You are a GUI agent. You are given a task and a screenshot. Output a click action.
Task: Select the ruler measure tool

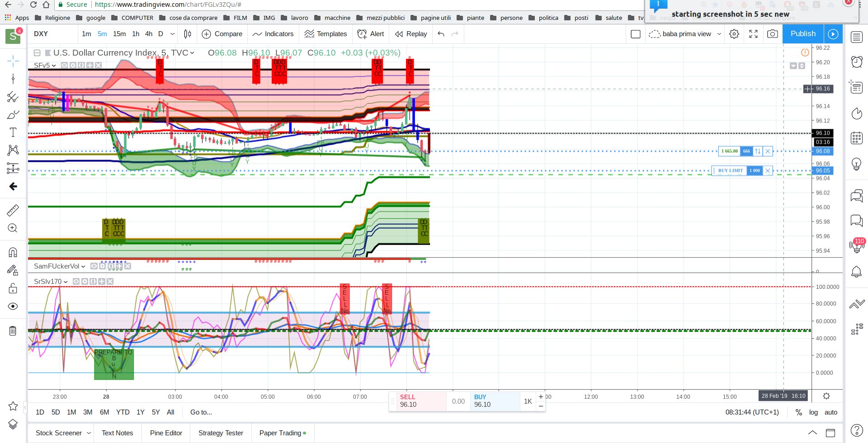13,210
